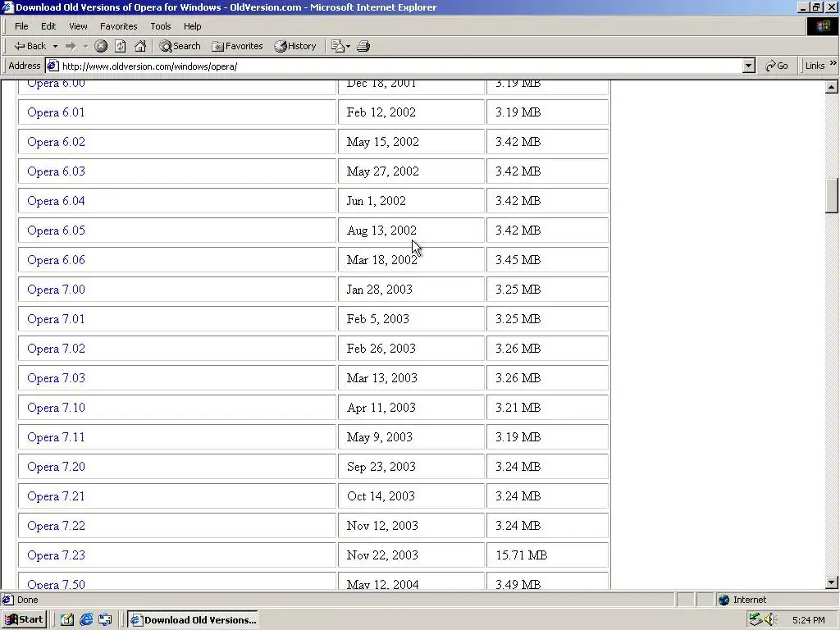Click the Windows logo throbber icon
Image resolution: width=840 pixels, height=630 pixels.
pyautogui.click(x=822, y=26)
